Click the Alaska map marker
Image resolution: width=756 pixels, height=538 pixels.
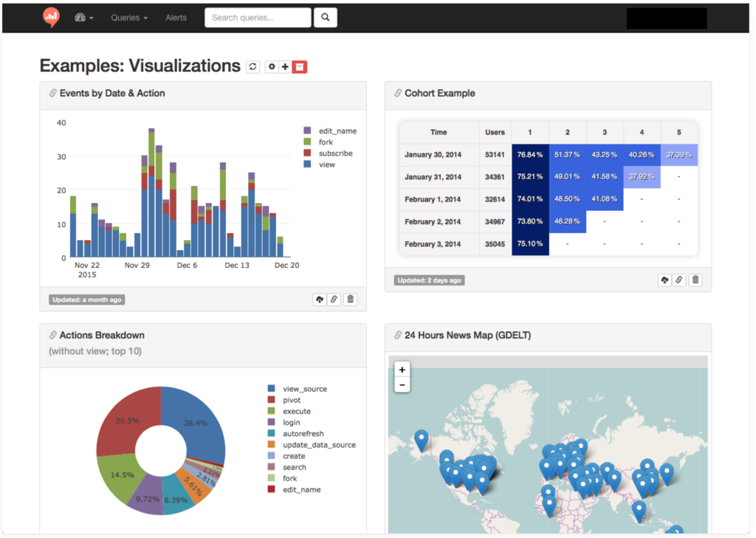pyautogui.click(x=422, y=440)
